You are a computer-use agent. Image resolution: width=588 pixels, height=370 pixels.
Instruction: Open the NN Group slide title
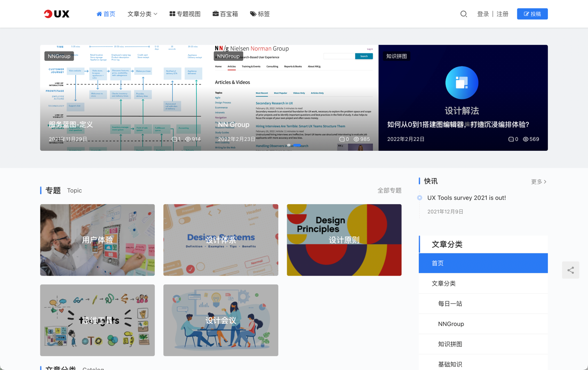click(x=234, y=124)
